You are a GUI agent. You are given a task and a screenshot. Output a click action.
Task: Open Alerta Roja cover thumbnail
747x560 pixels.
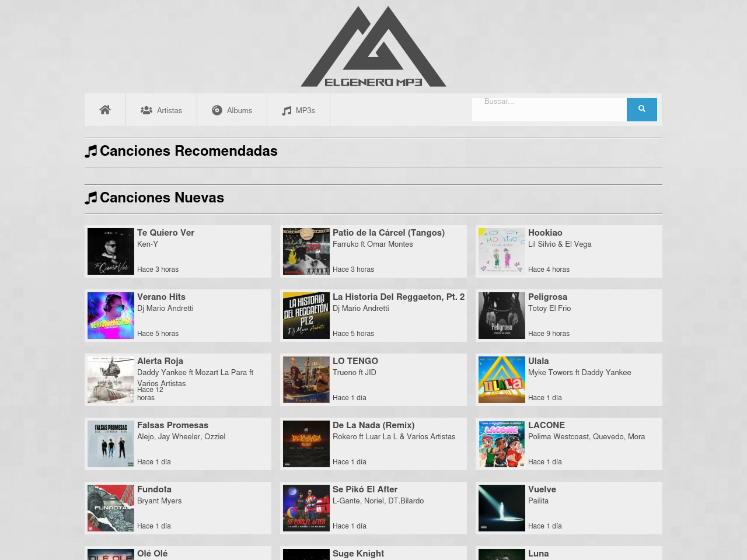coord(111,380)
